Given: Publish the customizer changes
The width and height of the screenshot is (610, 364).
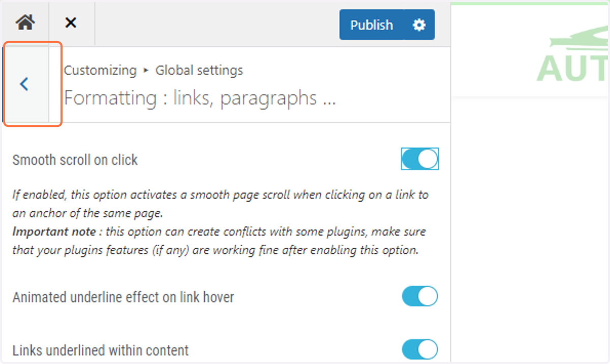Looking at the screenshot, I should (x=372, y=25).
